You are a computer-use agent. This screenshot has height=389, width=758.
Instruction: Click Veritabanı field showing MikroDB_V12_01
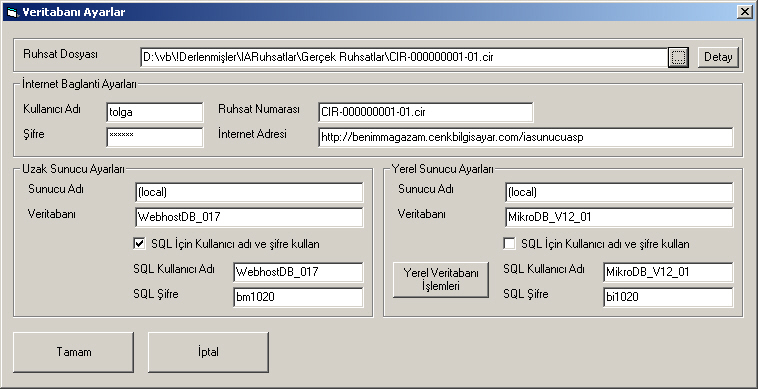point(619,217)
